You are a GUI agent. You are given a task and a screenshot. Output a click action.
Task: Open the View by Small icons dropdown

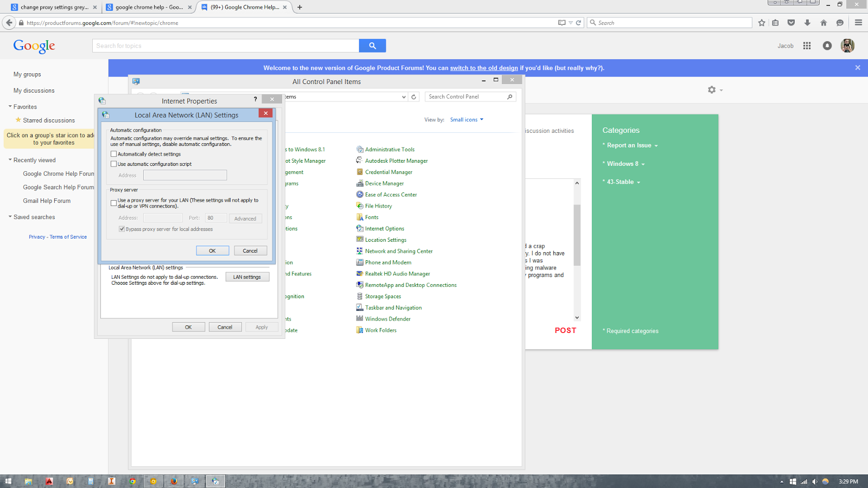467,120
